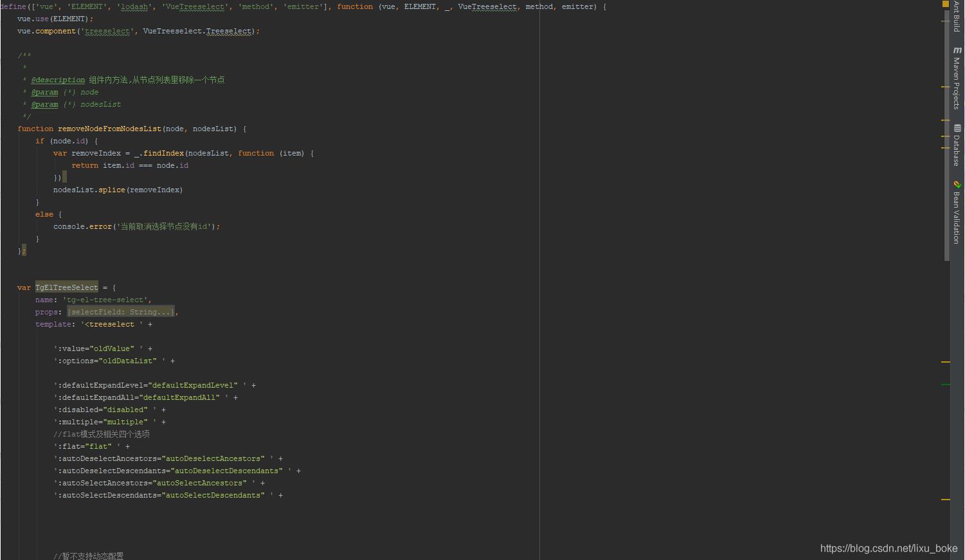
Task: Click the Maven Projects 'm' icon
Action: coord(957,50)
